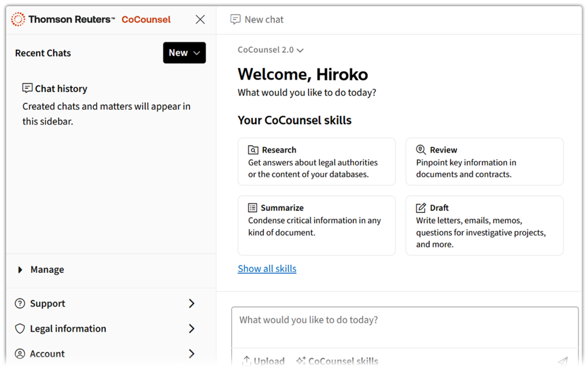Click the 'Welcome, Hiroko' heading
The width and height of the screenshot is (588, 368).
point(303,74)
